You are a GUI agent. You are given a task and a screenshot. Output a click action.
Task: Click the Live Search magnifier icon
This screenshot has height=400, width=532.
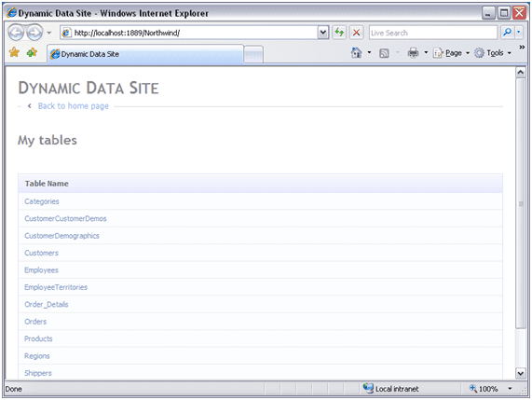point(507,33)
